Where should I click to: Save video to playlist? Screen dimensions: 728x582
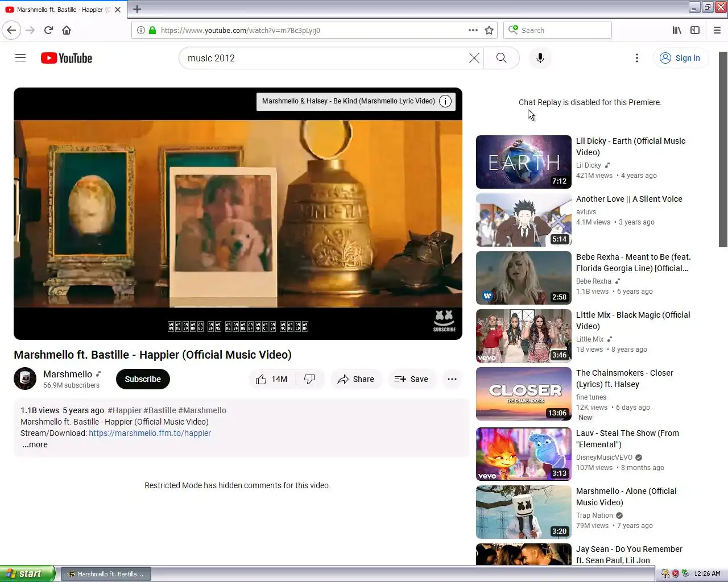tap(411, 379)
